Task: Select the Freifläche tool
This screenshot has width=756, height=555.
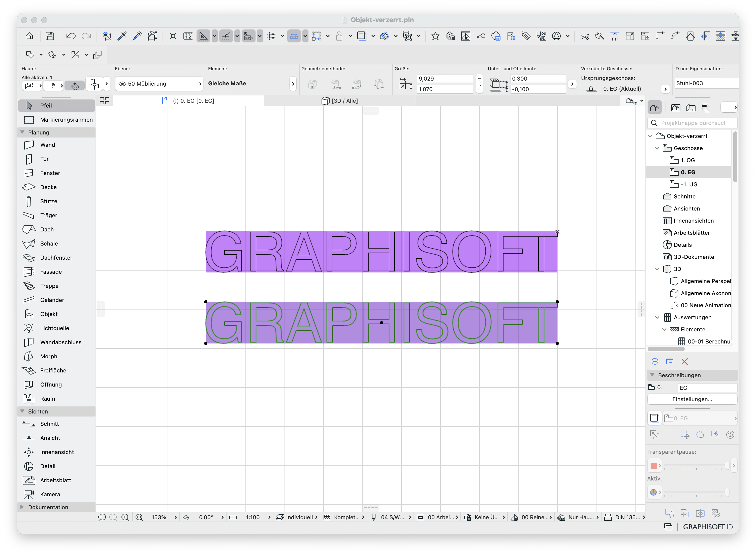Action: point(56,371)
